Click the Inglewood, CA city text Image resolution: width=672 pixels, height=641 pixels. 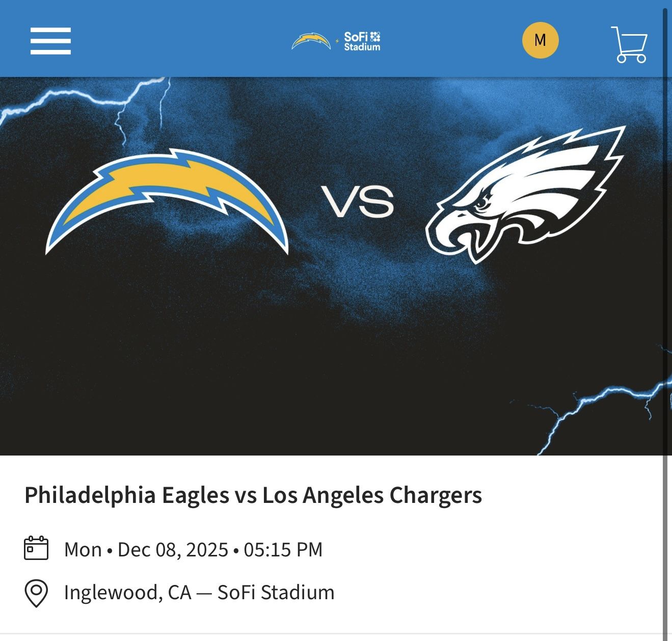point(127,593)
